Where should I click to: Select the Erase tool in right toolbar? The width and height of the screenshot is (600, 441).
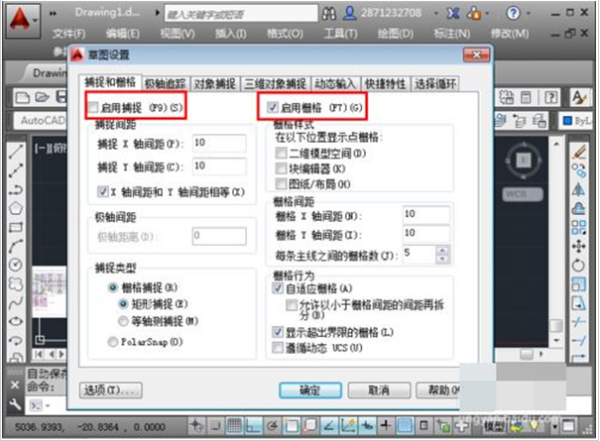579,151
